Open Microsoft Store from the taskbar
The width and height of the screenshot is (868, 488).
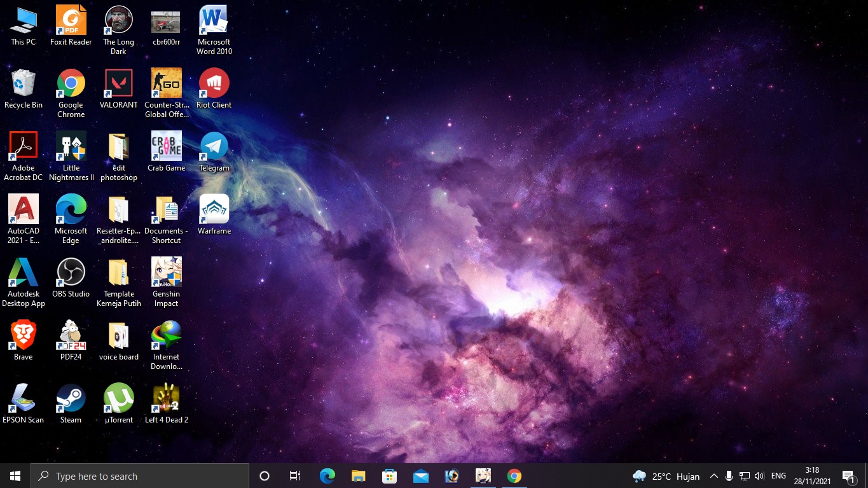coord(390,476)
